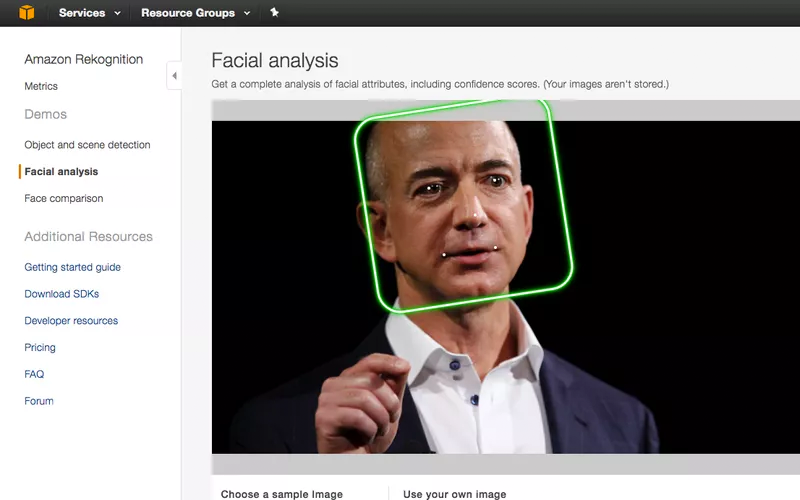Open the Developer resources link
800x500 pixels.
[x=71, y=321]
